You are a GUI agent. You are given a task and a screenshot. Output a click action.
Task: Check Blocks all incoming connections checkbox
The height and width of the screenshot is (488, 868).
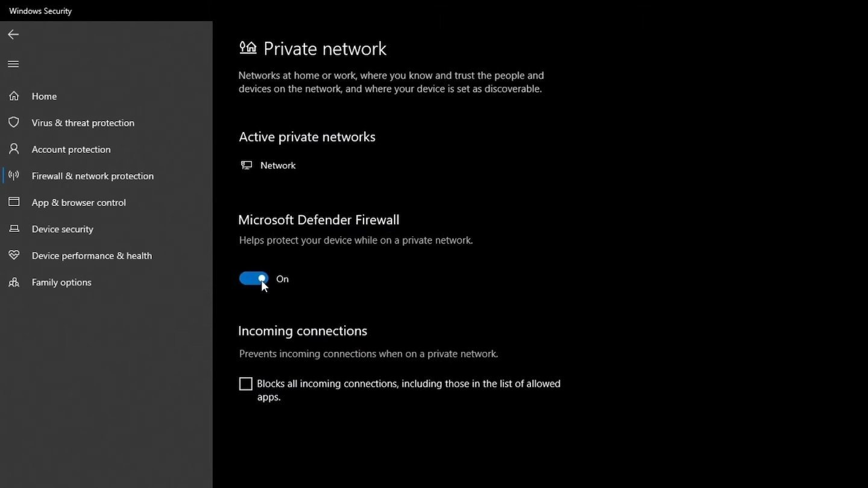point(246,384)
